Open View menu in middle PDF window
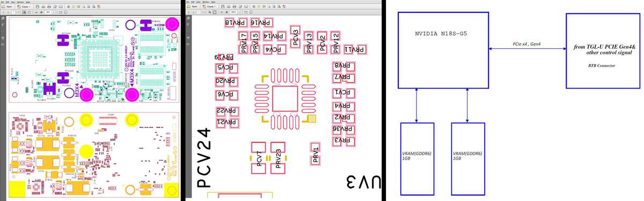This screenshot has height=201, width=644. coord(199,2)
